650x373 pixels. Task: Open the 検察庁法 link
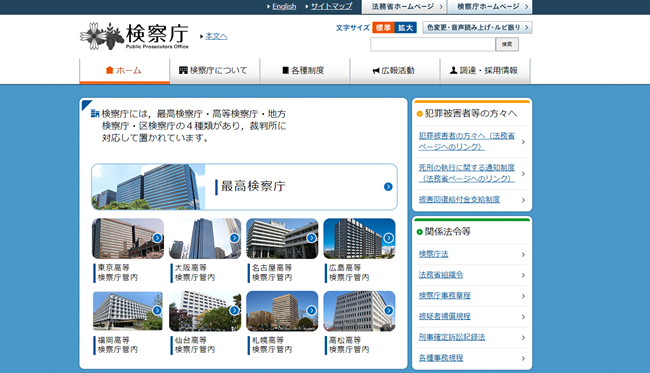point(434,254)
